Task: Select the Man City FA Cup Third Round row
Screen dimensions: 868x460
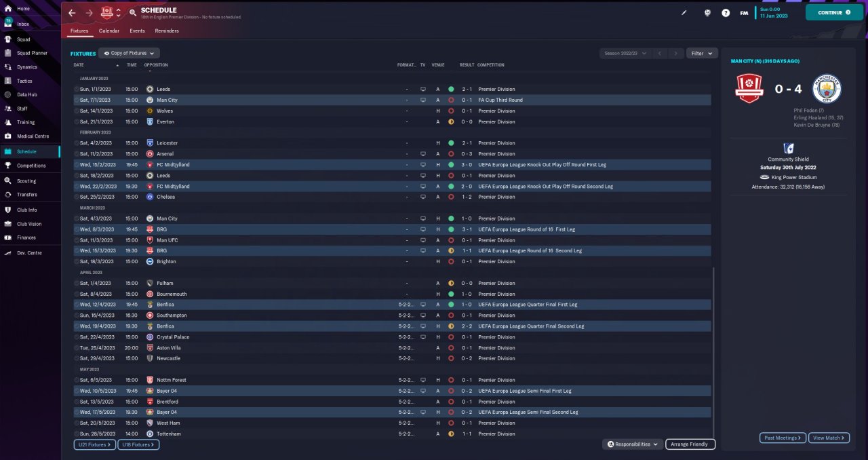Action: tap(392, 100)
